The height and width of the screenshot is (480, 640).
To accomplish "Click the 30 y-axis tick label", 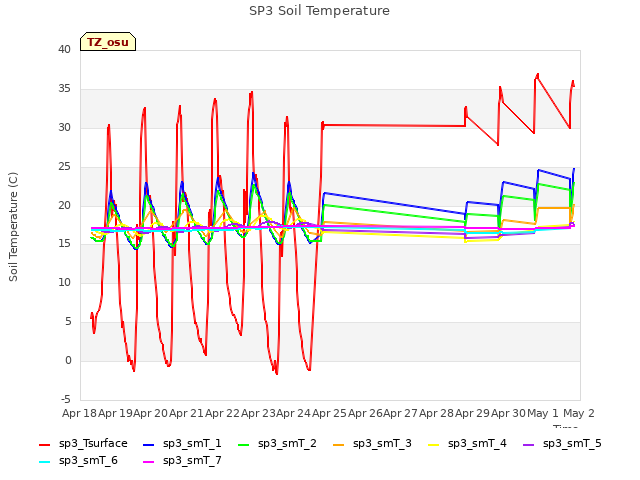I will 64,128.
